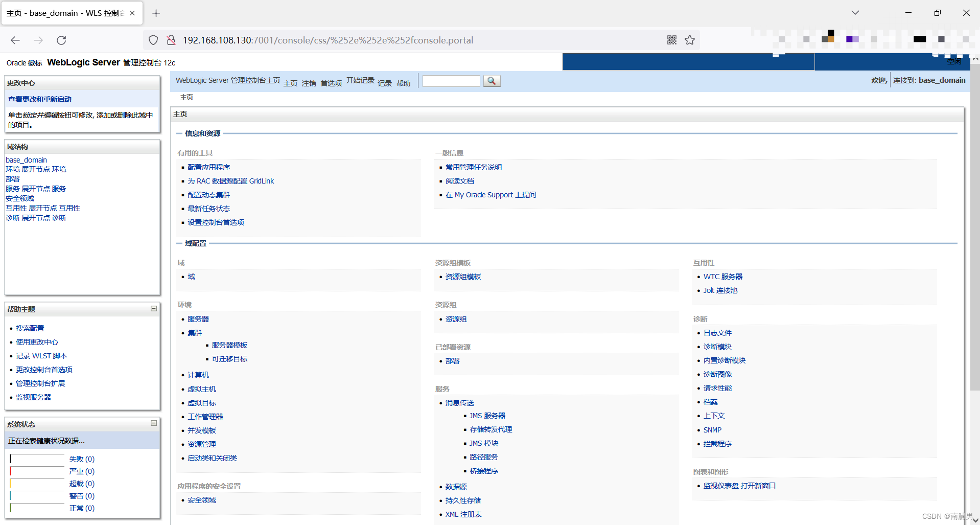This screenshot has width=980, height=525.
Task: Reload the page with the refresh icon
Action: [61, 40]
